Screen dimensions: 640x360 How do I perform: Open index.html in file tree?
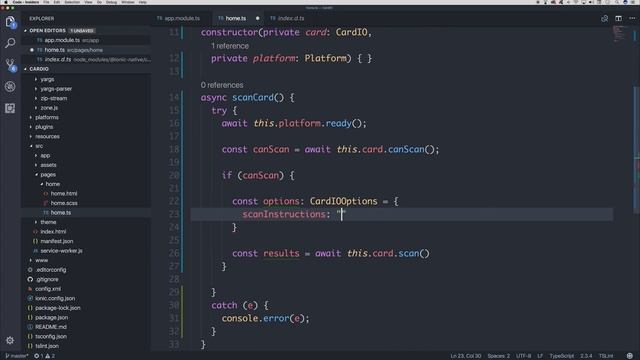(x=53, y=231)
